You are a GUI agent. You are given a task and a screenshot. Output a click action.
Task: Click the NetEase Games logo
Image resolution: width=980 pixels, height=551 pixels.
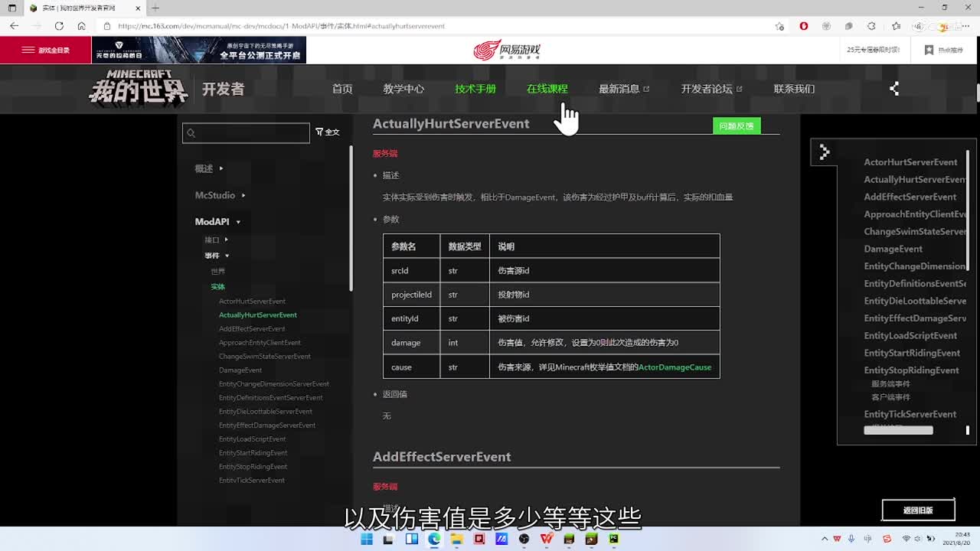coord(507,51)
